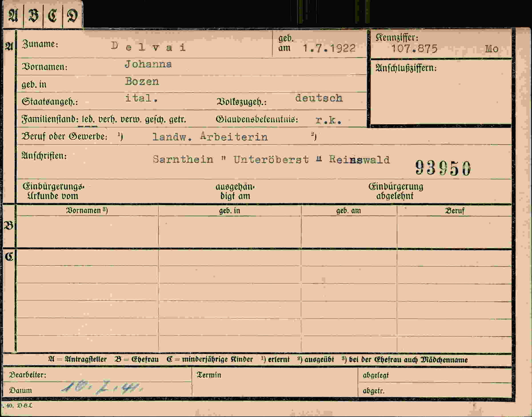Click Kennziffer value '107.875'

[x=414, y=49]
